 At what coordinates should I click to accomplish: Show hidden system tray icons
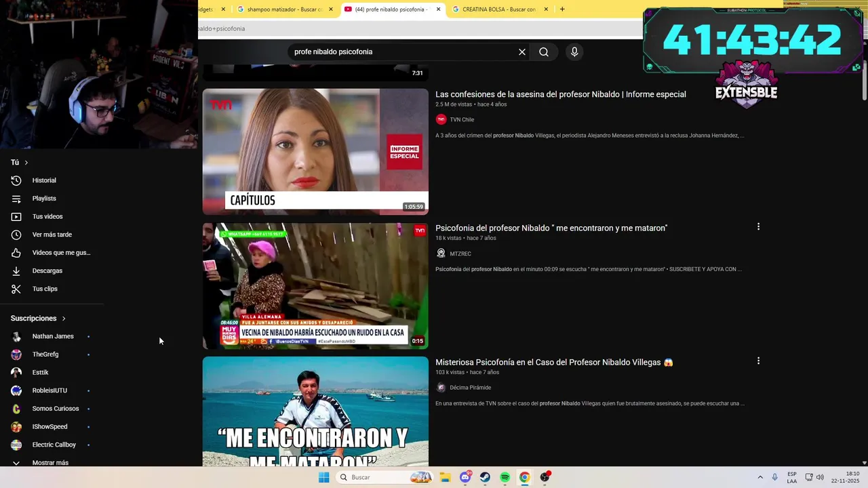[x=760, y=477]
